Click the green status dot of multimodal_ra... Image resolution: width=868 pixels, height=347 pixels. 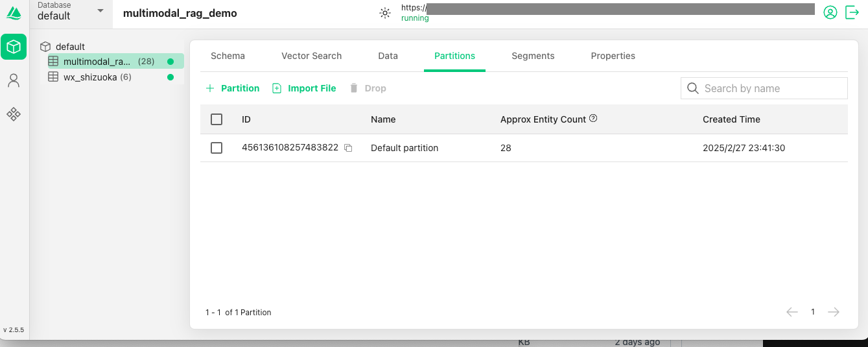click(x=170, y=62)
